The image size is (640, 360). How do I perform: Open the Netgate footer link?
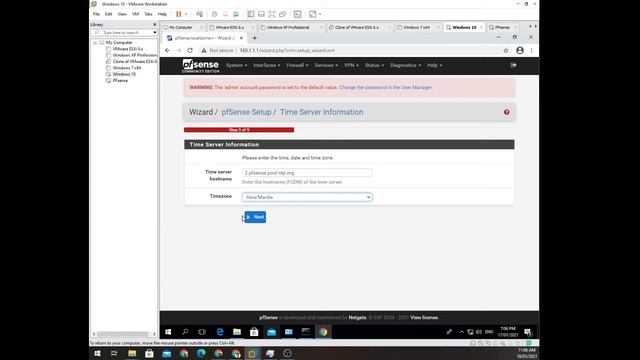pos(357,318)
